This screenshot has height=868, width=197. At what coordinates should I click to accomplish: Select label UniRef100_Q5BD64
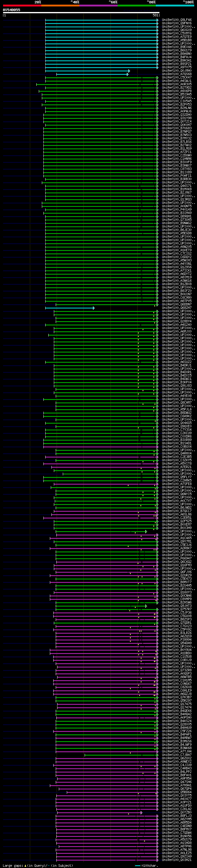coord(176,792)
